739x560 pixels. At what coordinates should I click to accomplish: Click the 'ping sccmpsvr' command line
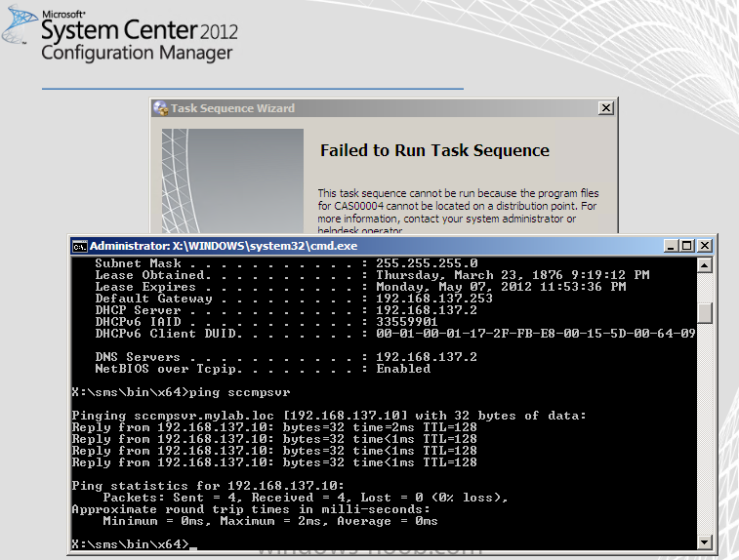pyautogui.click(x=181, y=392)
